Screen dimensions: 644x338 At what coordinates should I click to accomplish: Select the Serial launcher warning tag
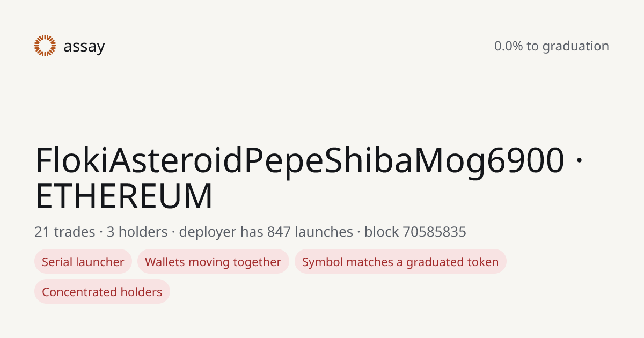tap(83, 262)
